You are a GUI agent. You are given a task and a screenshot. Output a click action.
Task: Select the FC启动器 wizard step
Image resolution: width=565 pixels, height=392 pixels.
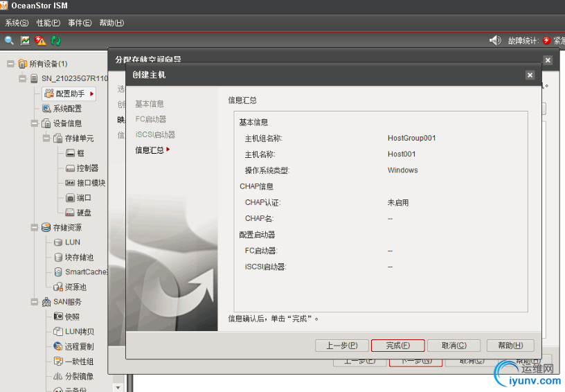[x=151, y=119]
